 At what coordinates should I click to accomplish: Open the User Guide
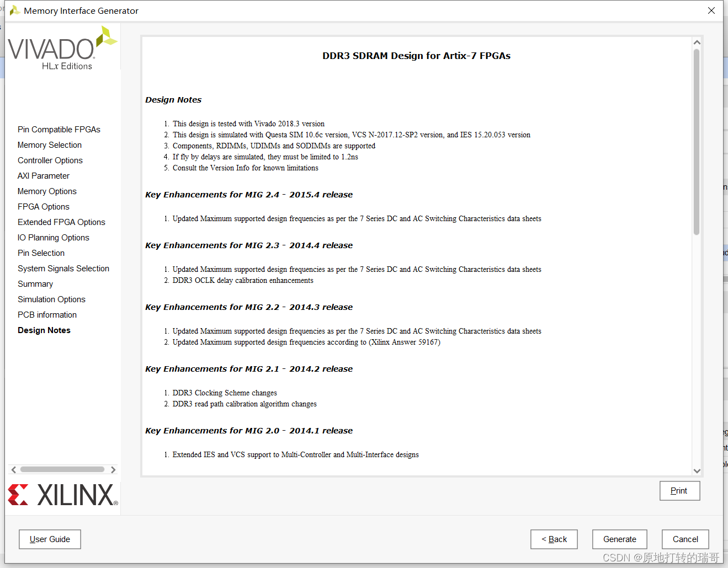(x=50, y=539)
